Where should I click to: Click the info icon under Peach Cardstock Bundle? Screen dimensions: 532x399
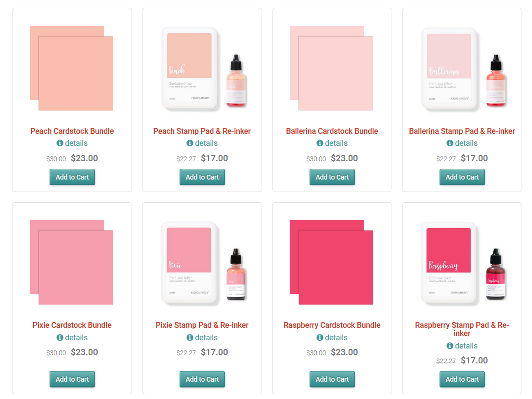(x=60, y=143)
